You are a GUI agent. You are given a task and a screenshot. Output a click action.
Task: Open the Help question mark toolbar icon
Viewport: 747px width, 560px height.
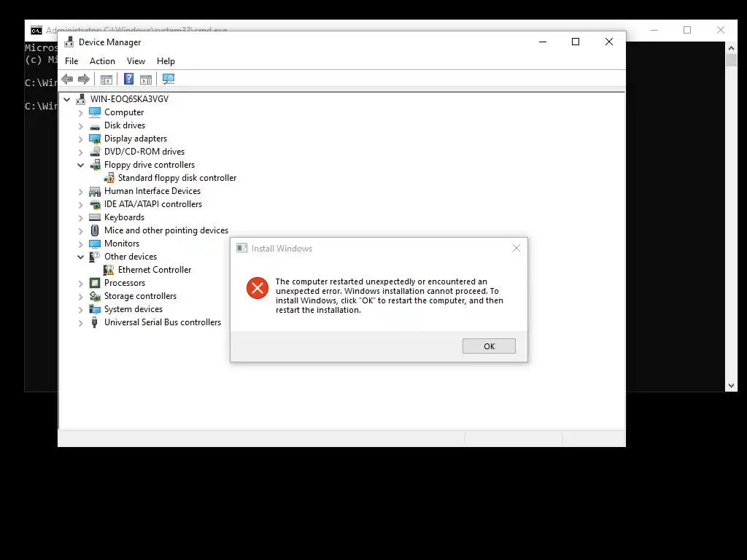point(128,79)
